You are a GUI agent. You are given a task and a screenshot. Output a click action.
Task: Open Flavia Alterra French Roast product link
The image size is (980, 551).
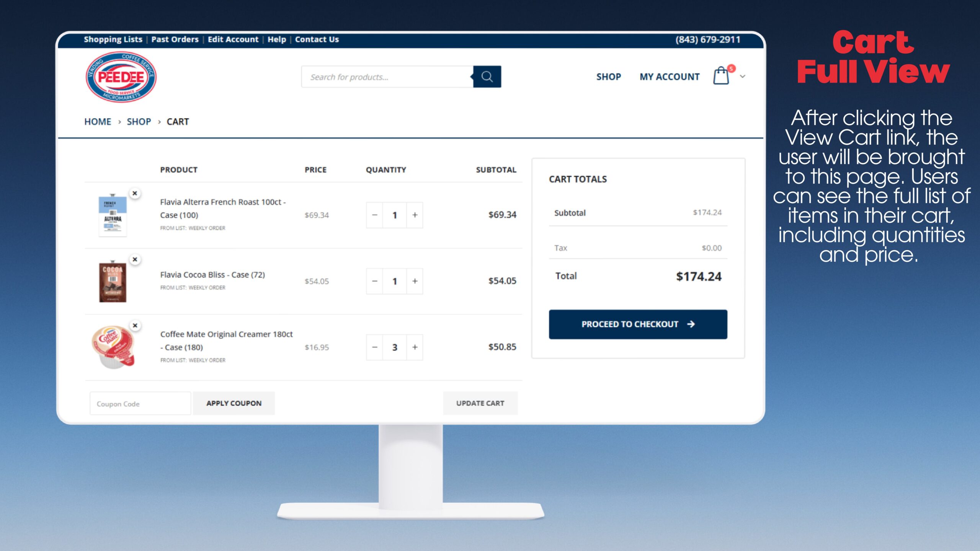point(223,209)
